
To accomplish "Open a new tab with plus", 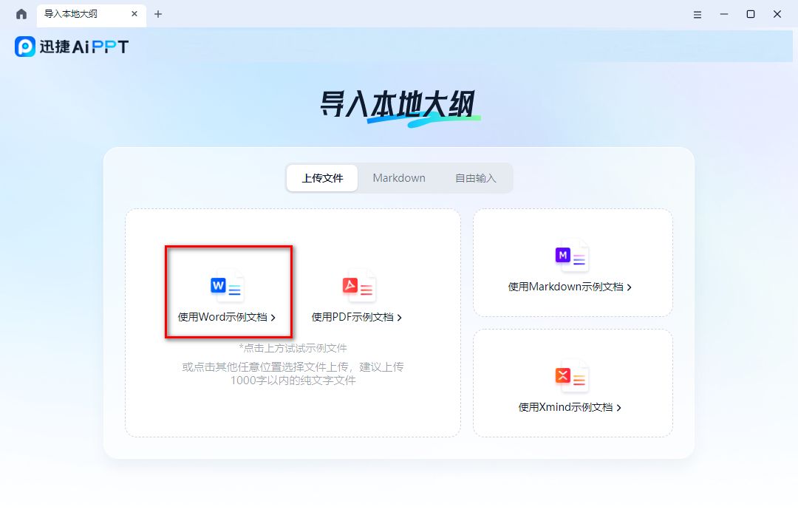I will click(x=158, y=14).
